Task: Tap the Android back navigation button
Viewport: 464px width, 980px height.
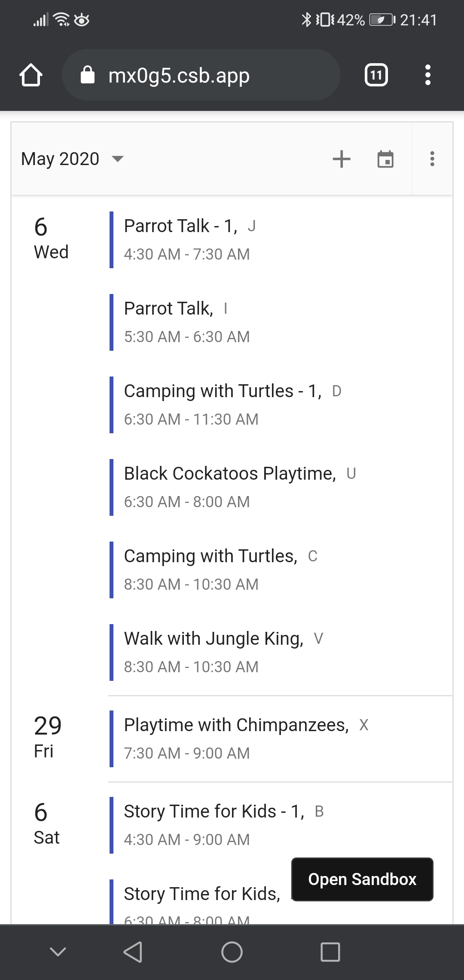Action: click(x=133, y=952)
